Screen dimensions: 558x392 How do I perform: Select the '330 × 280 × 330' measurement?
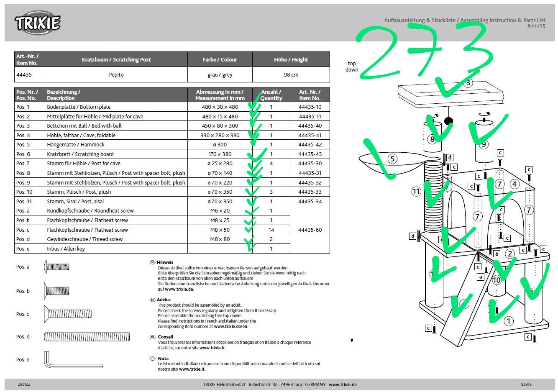pos(220,135)
